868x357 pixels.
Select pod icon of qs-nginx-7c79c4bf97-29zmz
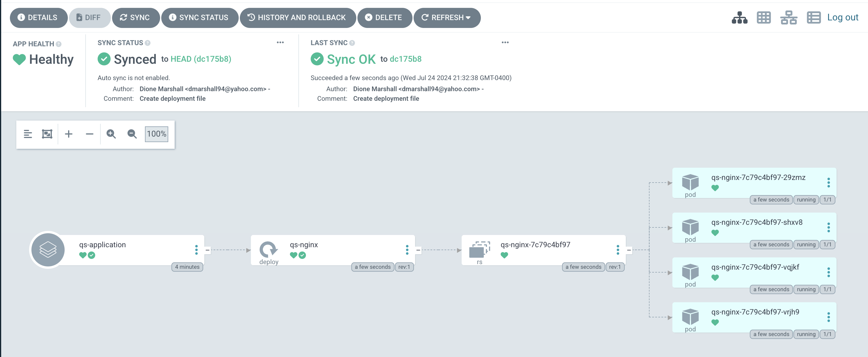coord(690,182)
